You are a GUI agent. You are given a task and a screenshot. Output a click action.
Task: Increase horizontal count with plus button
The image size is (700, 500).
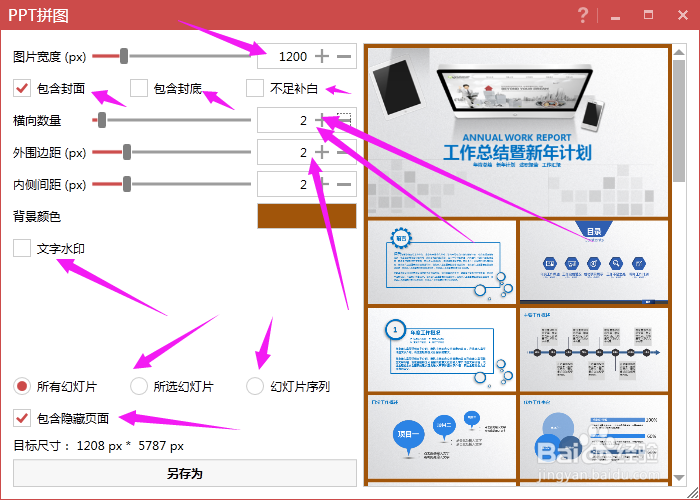tap(321, 120)
